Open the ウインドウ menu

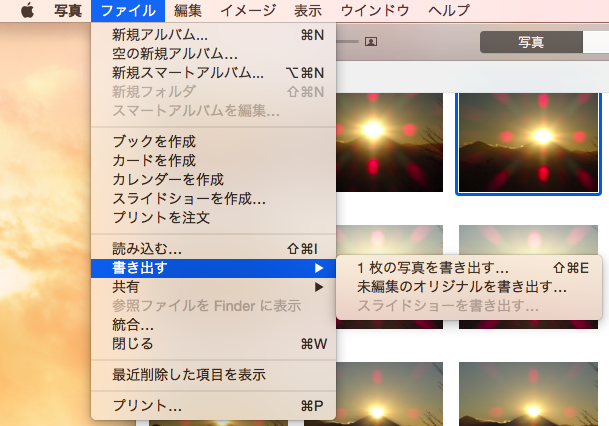click(x=375, y=10)
